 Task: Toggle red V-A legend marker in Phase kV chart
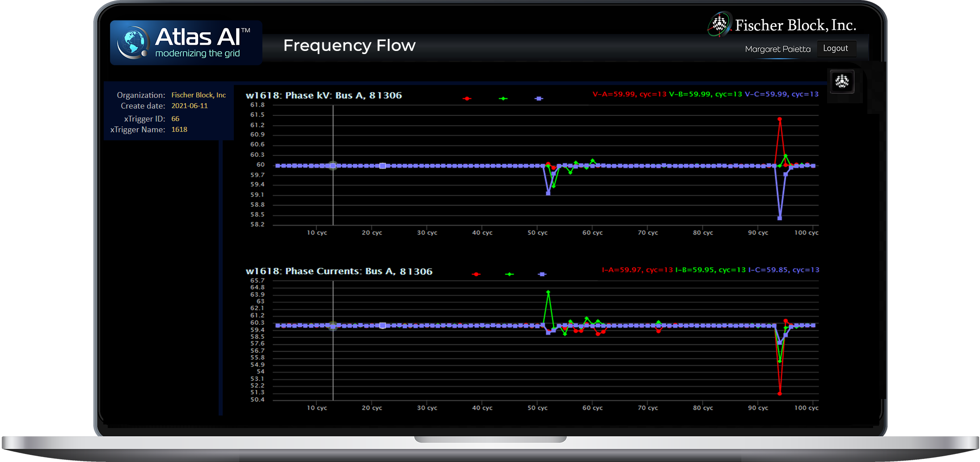click(x=467, y=98)
